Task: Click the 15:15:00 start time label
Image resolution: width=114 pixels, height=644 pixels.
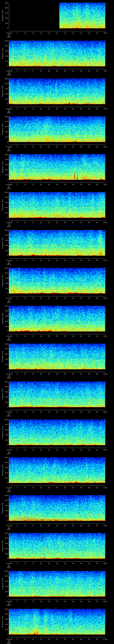Action: [9, 450]
